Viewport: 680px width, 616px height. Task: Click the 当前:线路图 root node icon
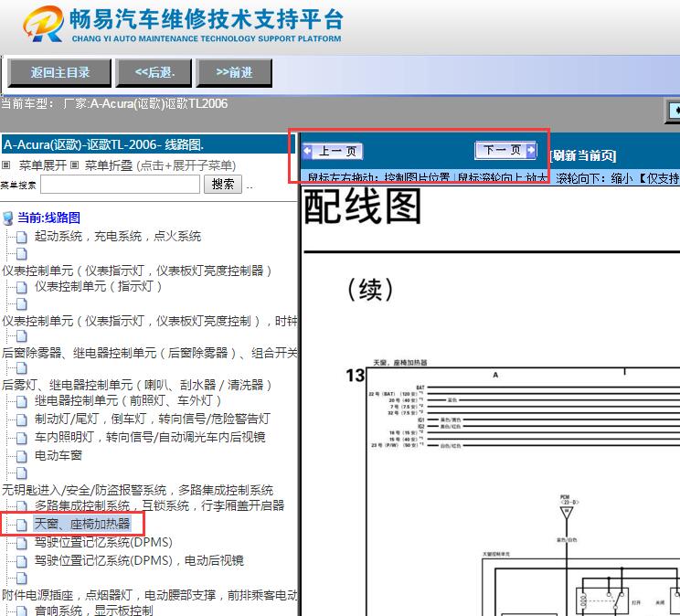pos(8,218)
